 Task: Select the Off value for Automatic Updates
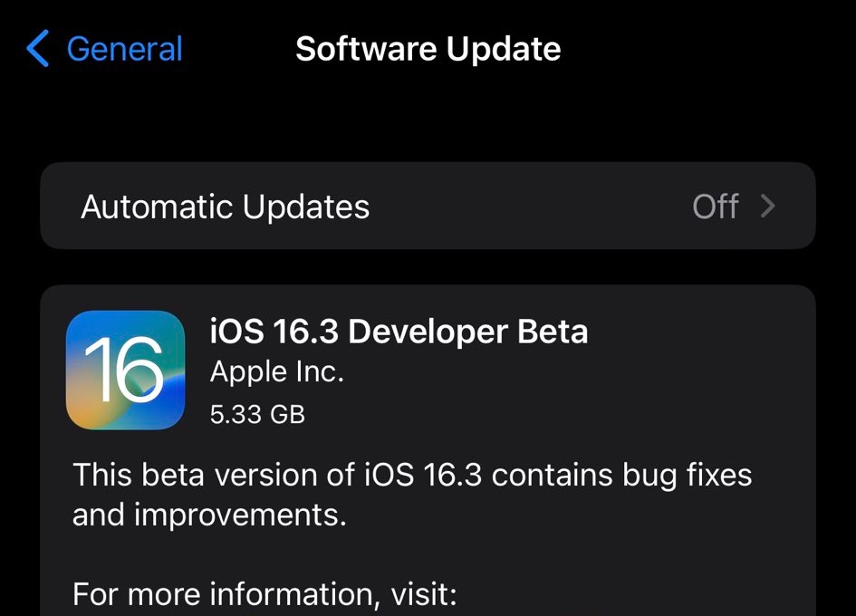tap(716, 207)
